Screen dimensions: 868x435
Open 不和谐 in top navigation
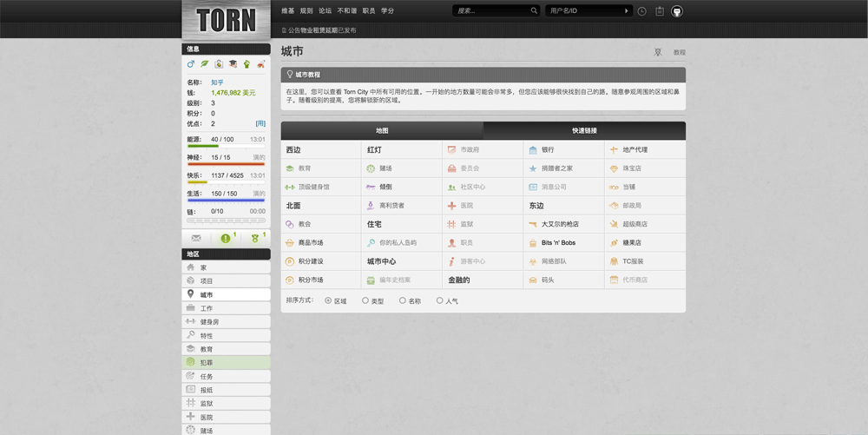pos(347,10)
